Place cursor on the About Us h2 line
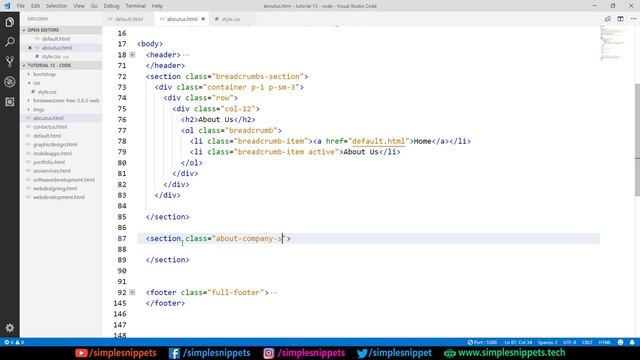The width and height of the screenshot is (640, 360). click(218, 120)
